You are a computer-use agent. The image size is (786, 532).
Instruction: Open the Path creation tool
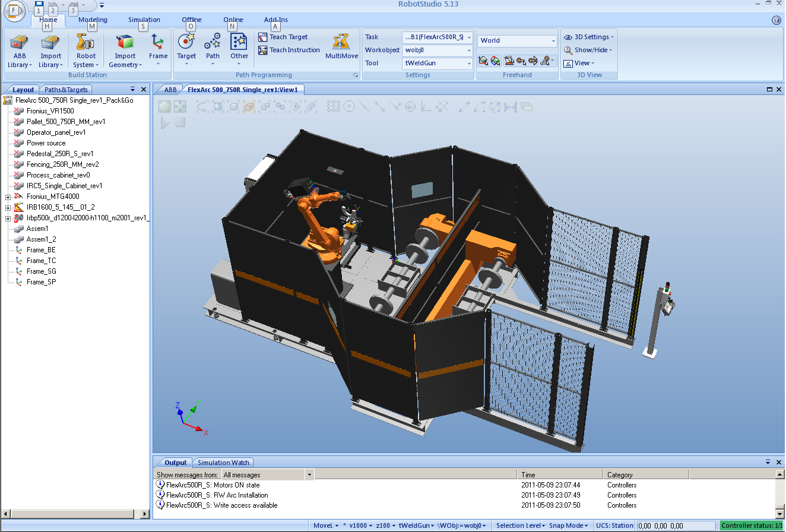(213, 49)
